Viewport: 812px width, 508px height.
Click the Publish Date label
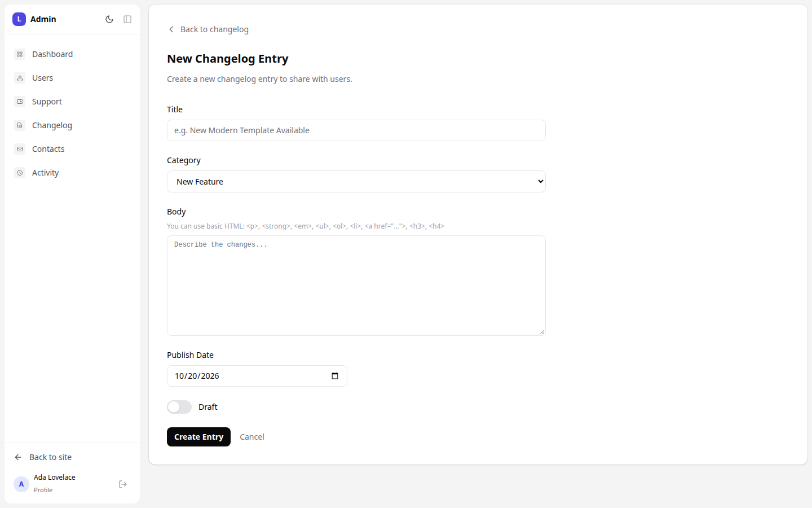click(x=190, y=355)
